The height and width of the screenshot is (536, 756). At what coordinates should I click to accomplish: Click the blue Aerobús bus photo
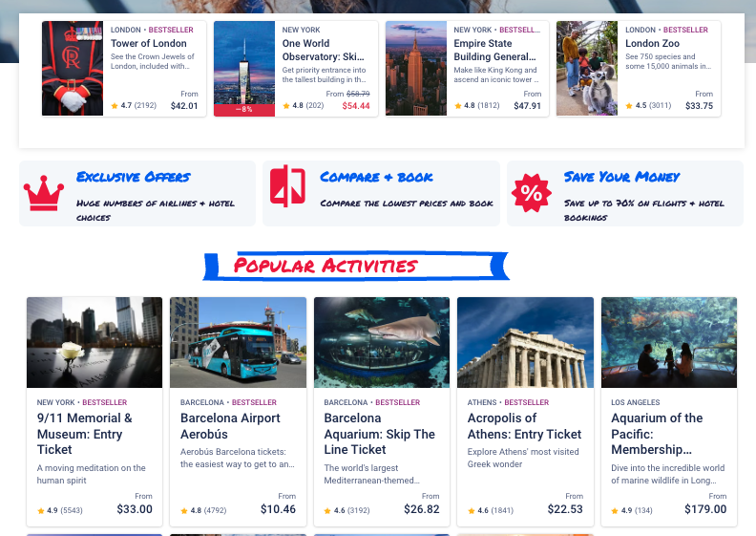pyautogui.click(x=239, y=342)
